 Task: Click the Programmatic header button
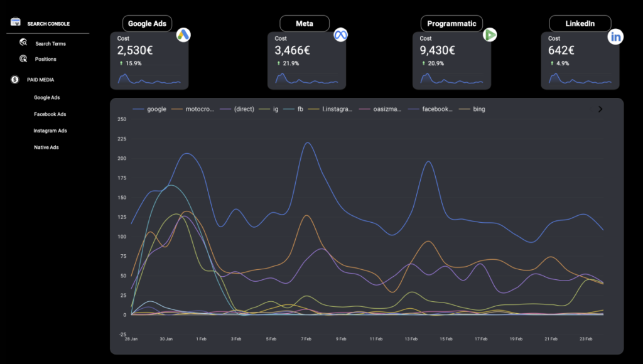pos(451,24)
